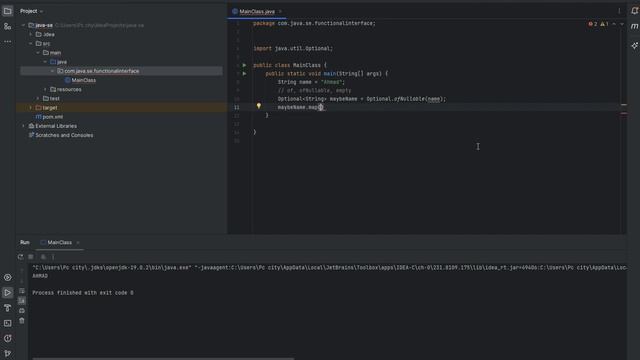
Task: Click line number 11 in gutter
Action: point(237,107)
